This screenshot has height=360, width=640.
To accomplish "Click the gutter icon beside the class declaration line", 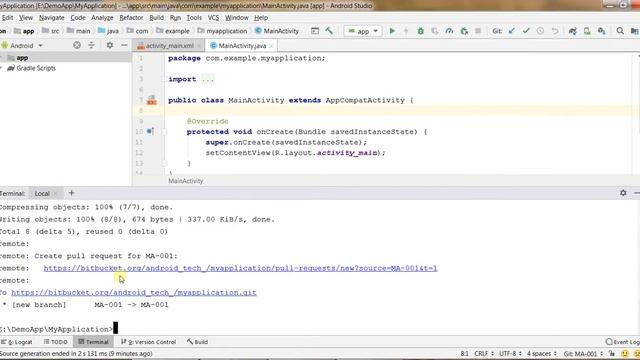I will pyautogui.click(x=152, y=100).
